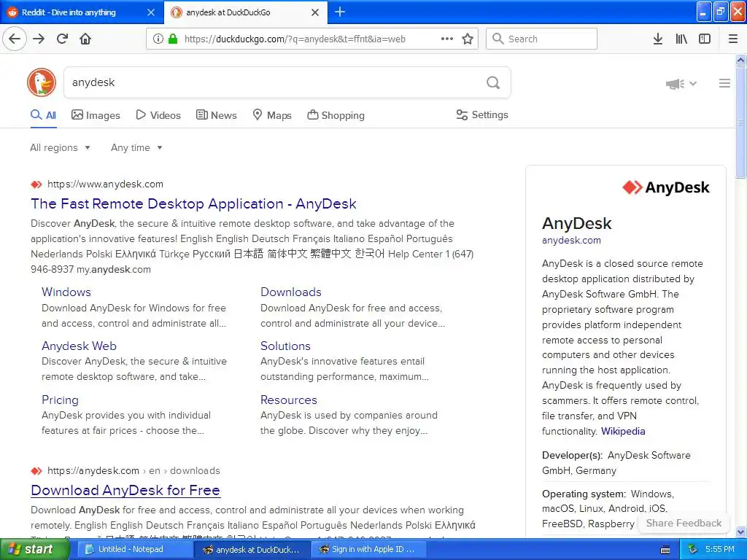The image size is (747, 560).
Task: Close the Reddit tab
Action: 151,12
